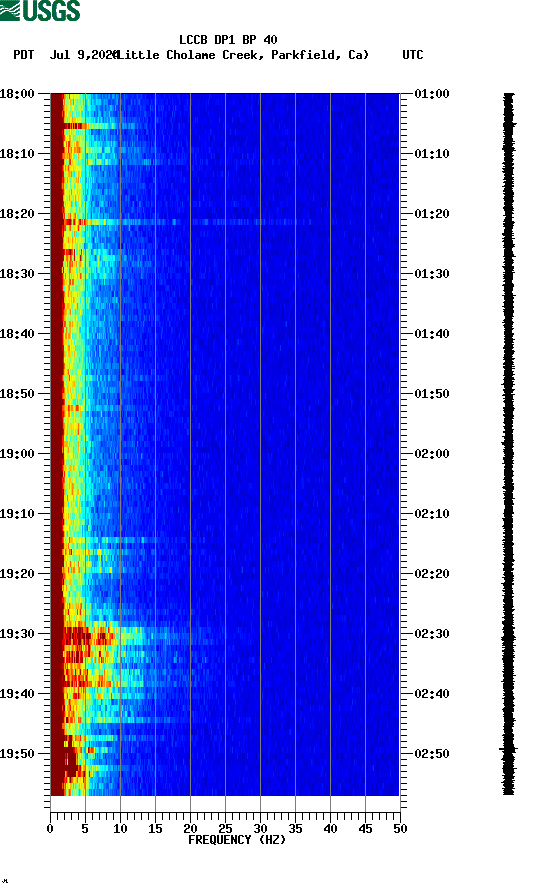The image size is (552, 892).
Task: Click the 02:40 UTC time label
Action: click(432, 694)
